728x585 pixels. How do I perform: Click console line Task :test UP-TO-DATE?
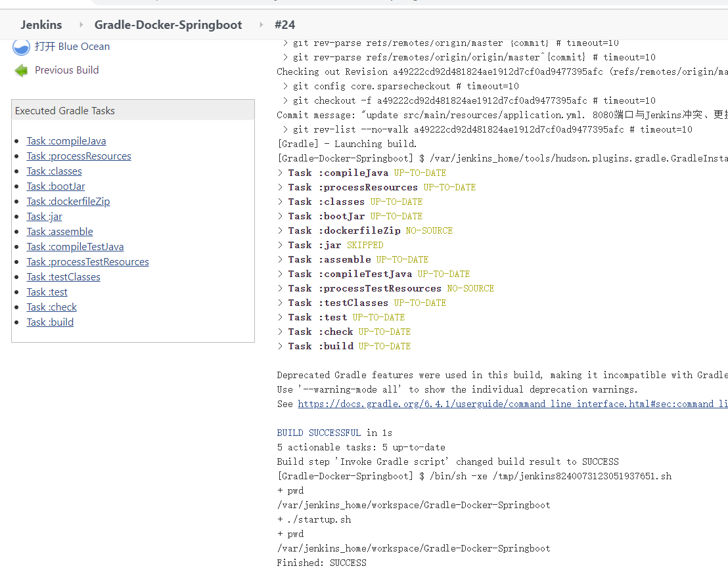coord(341,317)
